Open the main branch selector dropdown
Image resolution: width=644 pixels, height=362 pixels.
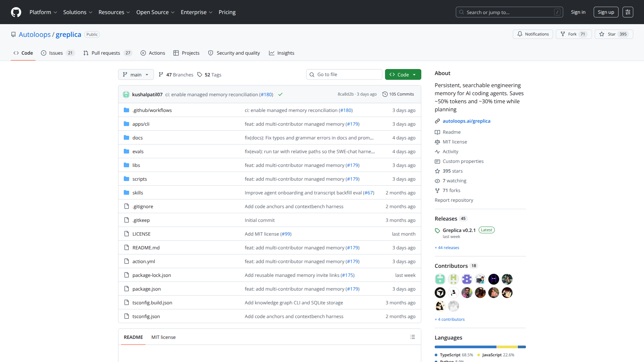coord(136,74)
